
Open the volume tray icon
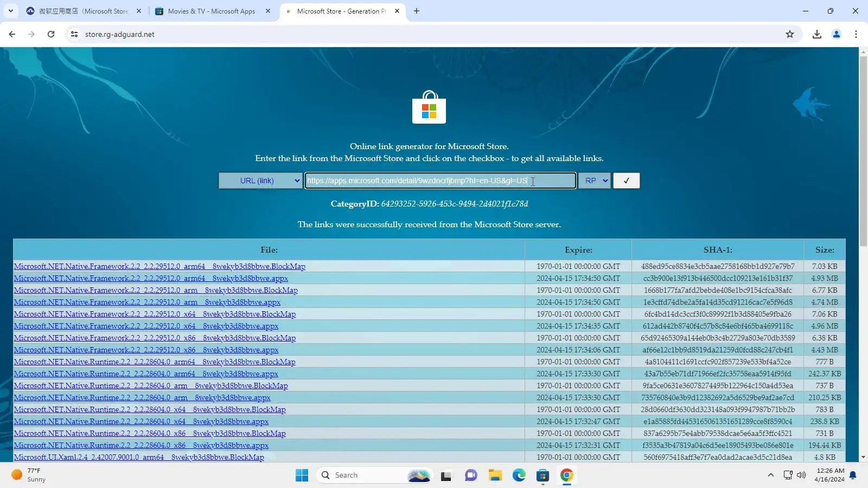tap(801, 476)
